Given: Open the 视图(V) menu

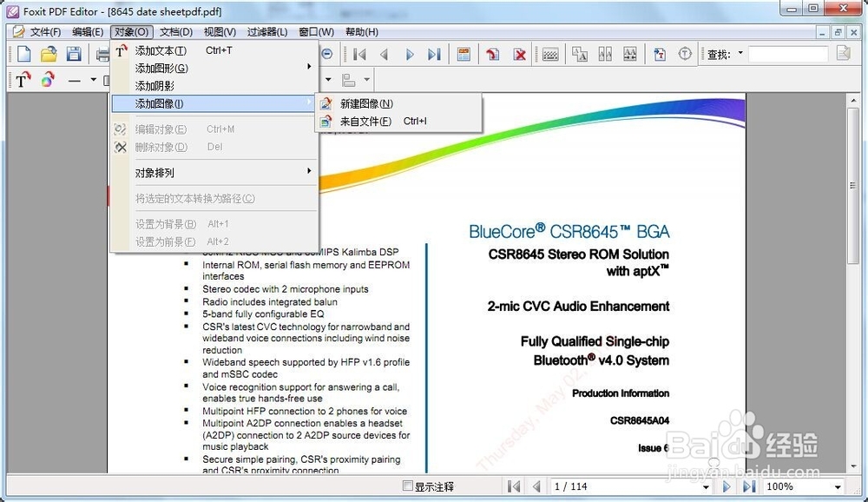Looking at the screenshot, I should [x=220, y=32].
